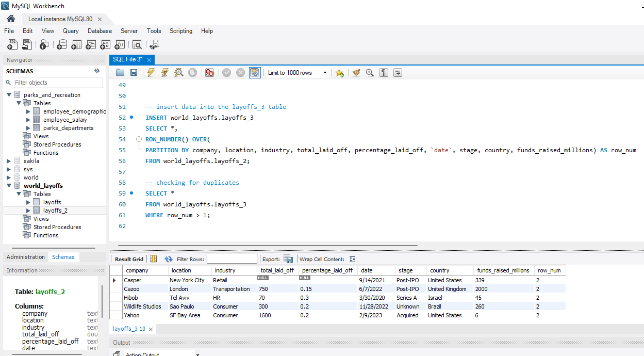644x356 pixels.
Task: Select the layoffs_2 table
Action: [x=55, y=211]
